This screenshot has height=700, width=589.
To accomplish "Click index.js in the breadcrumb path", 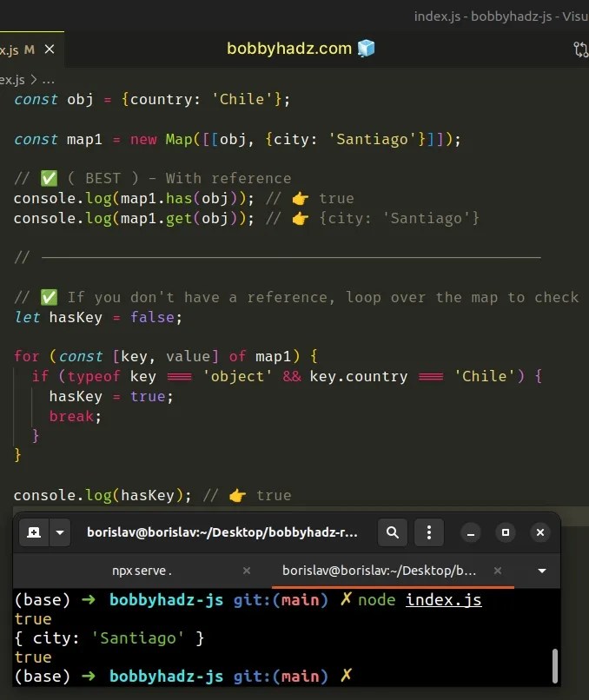I will click(x=12, y=81).
